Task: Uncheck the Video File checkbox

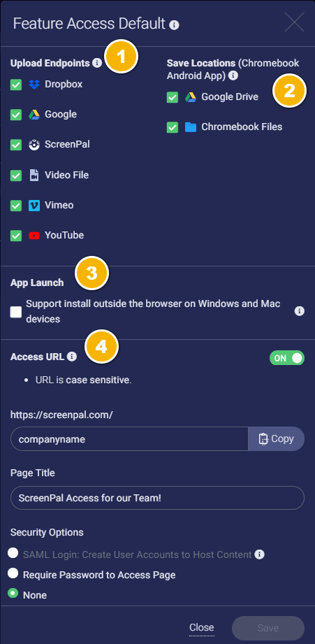Action: tap(16, 176)
